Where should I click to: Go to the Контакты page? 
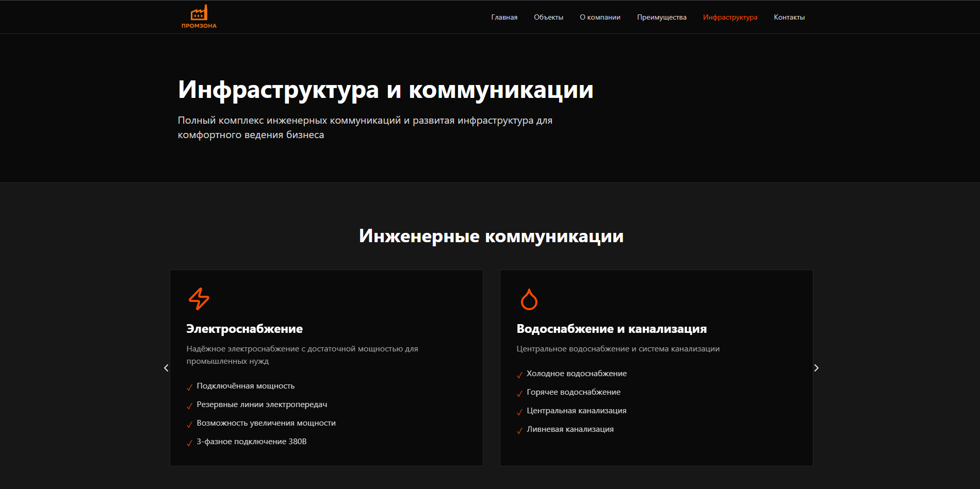pyautogui.click(x=789, y=18)
